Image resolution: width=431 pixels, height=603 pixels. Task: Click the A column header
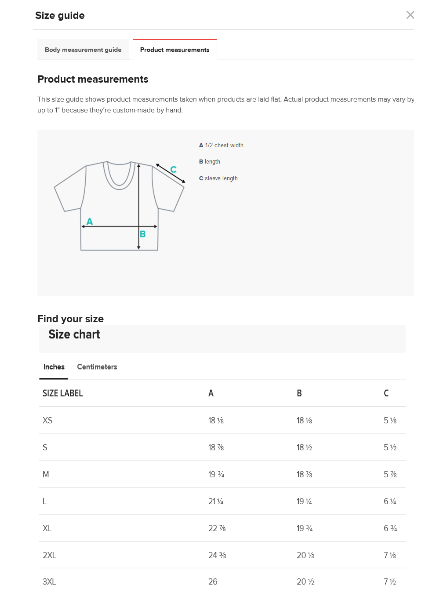[x=211, y=393]
